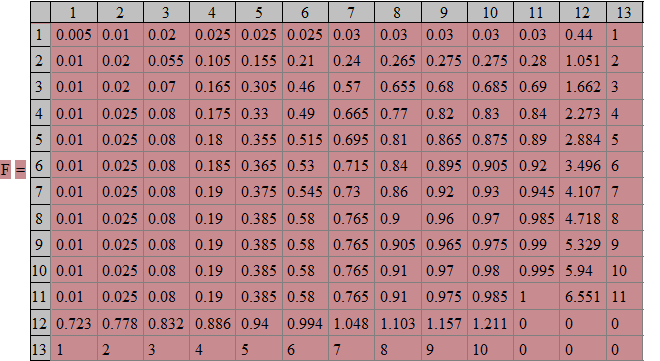Select the cell showing 1.103

click(398, 323)
